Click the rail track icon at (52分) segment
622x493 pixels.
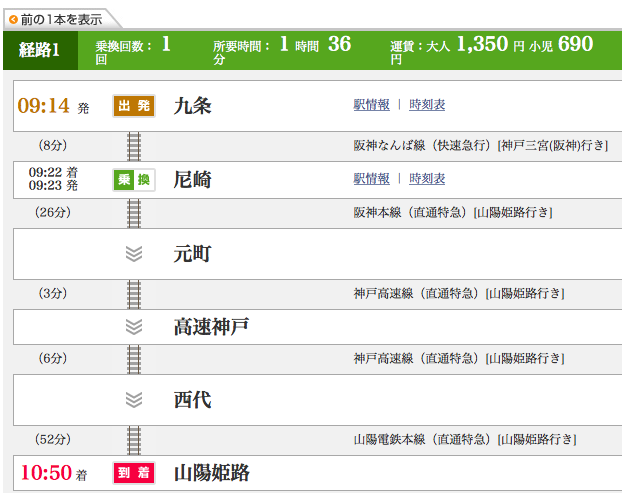coord(134,440)
